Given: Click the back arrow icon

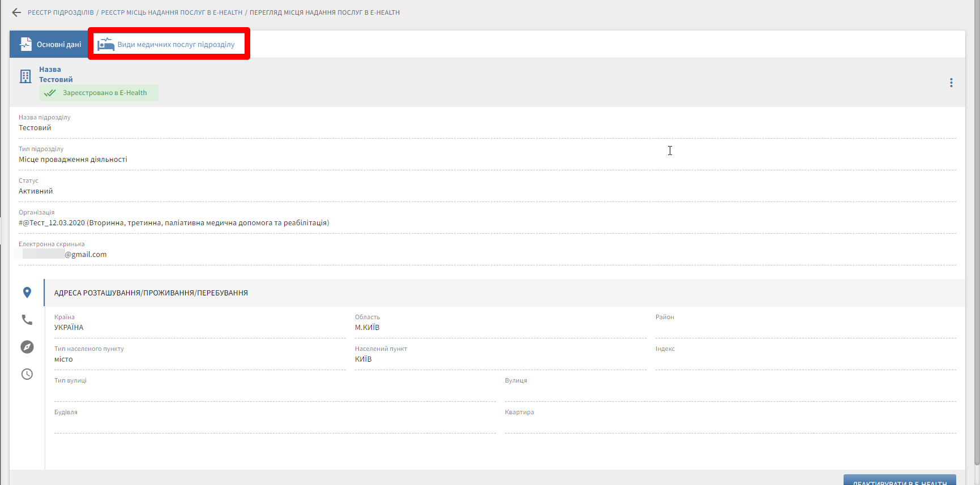Looking at the screenshot, I should coord(16,12).
